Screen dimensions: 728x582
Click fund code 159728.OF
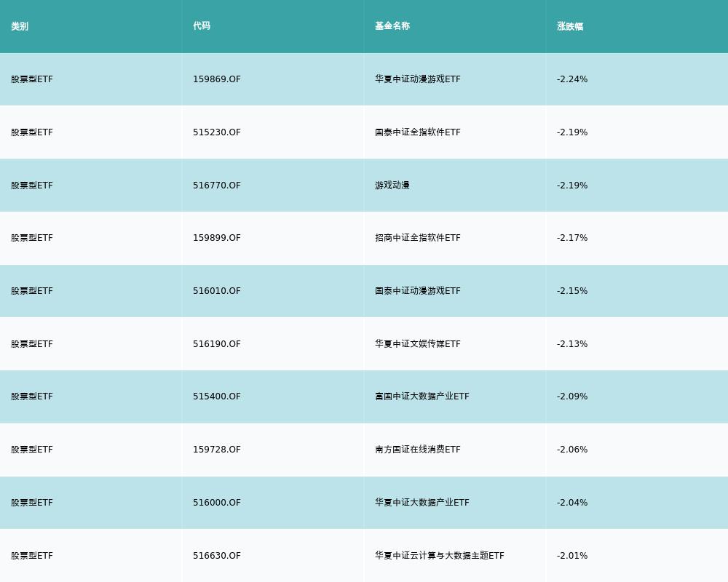tap(217, 450)
